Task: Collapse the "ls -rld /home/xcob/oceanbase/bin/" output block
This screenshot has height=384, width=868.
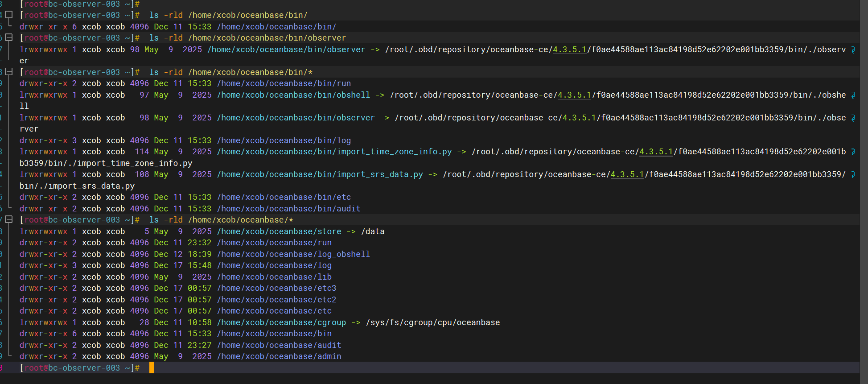Action: pos(8,15)
